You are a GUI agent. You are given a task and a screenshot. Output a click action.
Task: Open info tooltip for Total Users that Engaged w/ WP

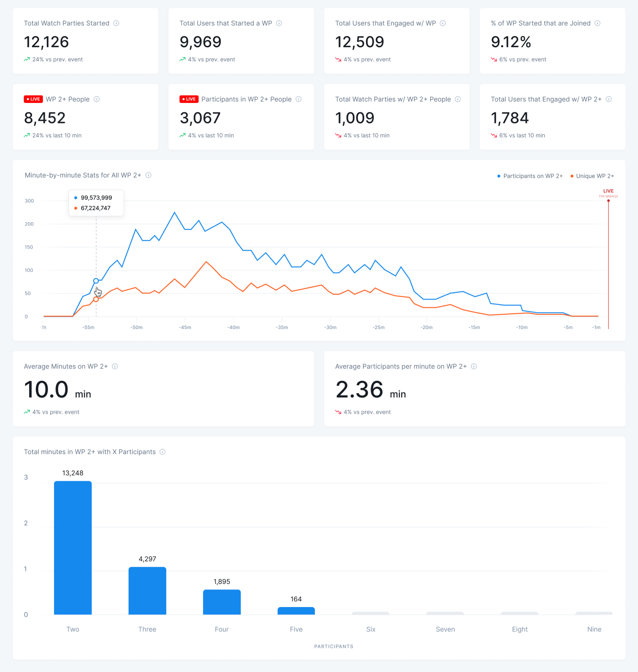tap(442, 23)
